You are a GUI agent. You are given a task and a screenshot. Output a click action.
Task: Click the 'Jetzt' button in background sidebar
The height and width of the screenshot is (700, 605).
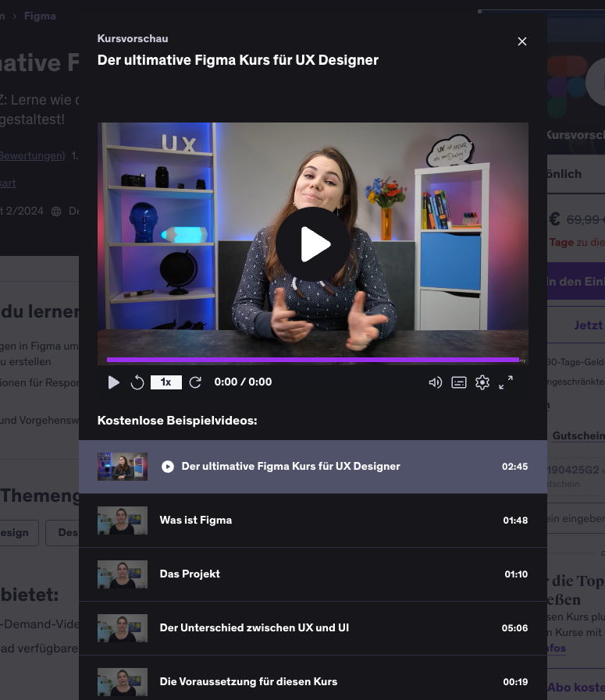click(576, 325)
